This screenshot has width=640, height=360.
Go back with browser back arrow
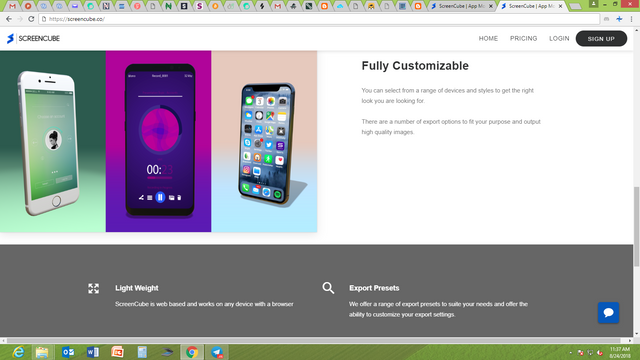coord(9,19)
